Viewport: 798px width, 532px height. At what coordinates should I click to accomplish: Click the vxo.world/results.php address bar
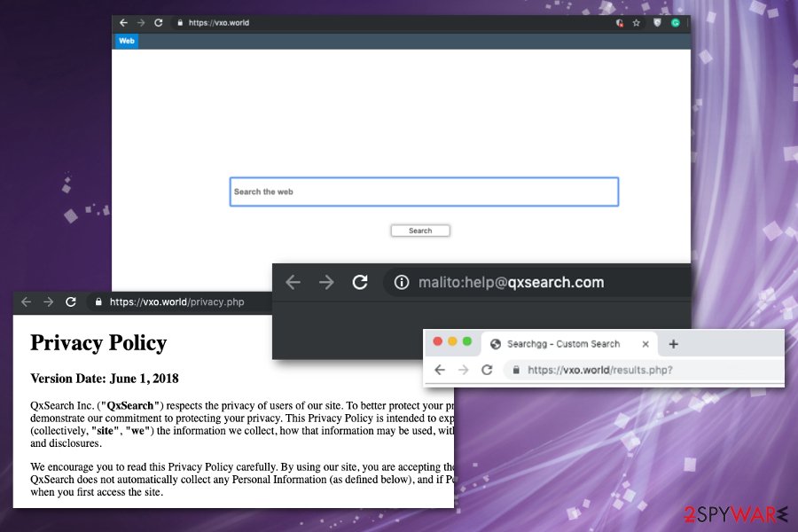(644, 370)
